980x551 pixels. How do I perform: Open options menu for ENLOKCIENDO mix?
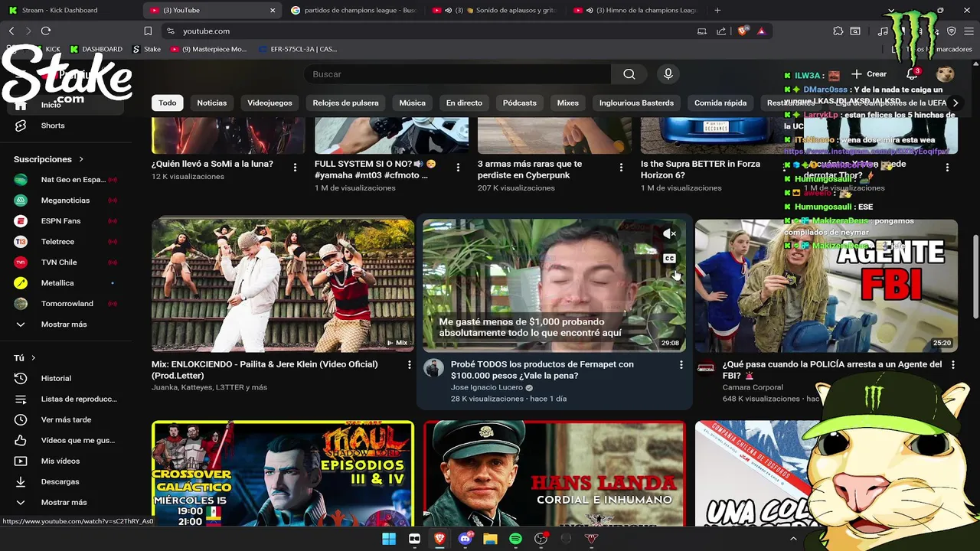tap(410, 365)
